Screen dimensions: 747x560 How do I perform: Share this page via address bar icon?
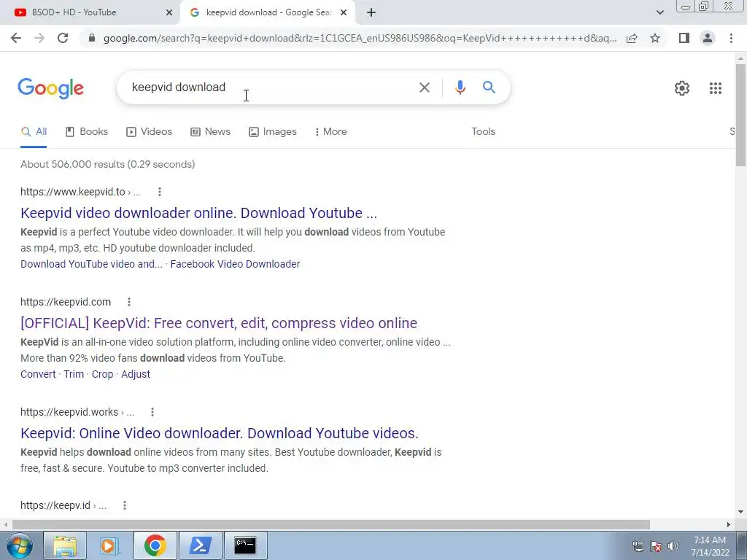click(x=632, y=38)
